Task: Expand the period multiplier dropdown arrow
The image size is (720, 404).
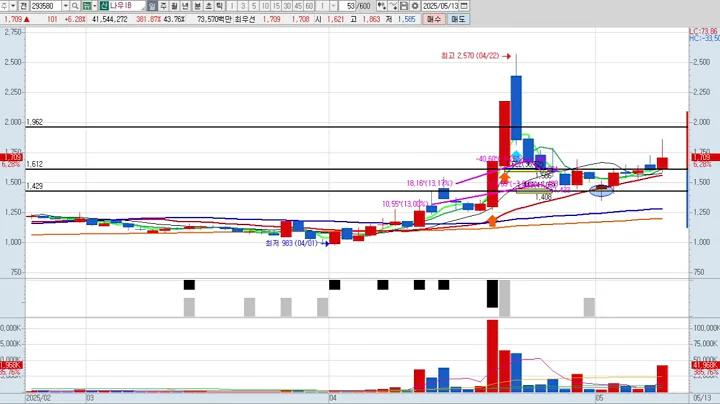Action: (333, 6)
